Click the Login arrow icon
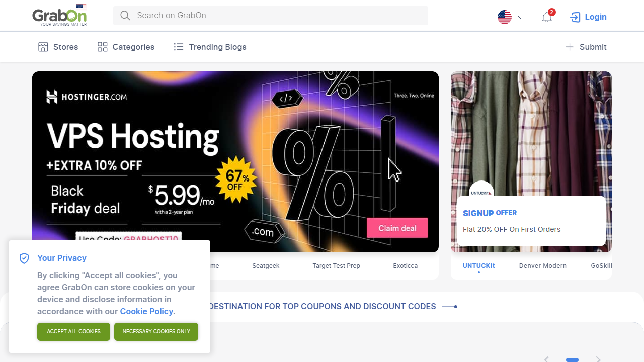This screenshot has width=644, height=362. 575,17
